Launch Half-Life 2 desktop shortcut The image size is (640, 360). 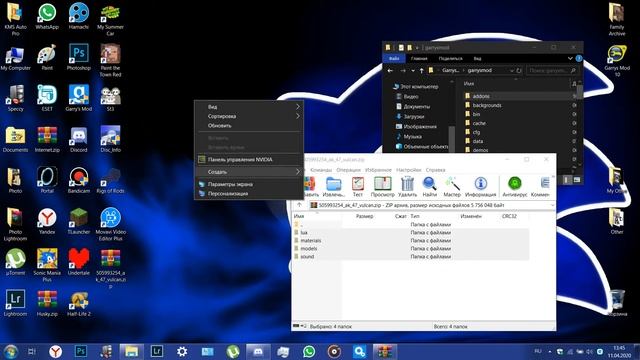pos(79,303)
